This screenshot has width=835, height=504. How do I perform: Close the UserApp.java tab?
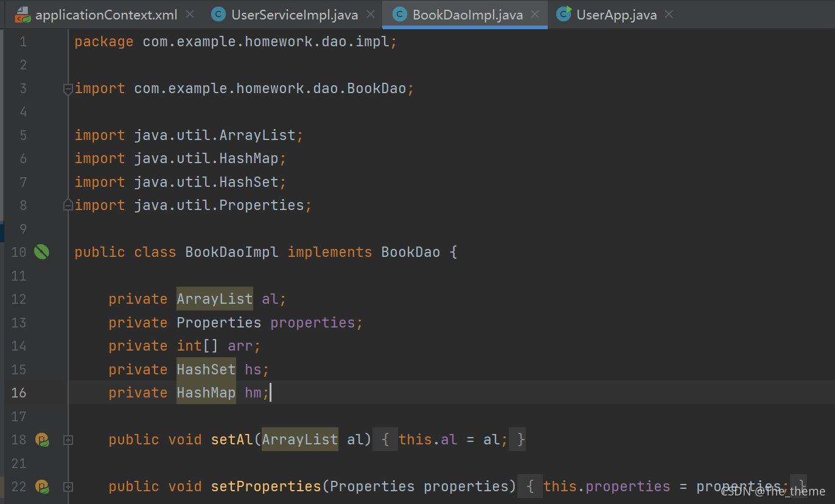[669, 14]
